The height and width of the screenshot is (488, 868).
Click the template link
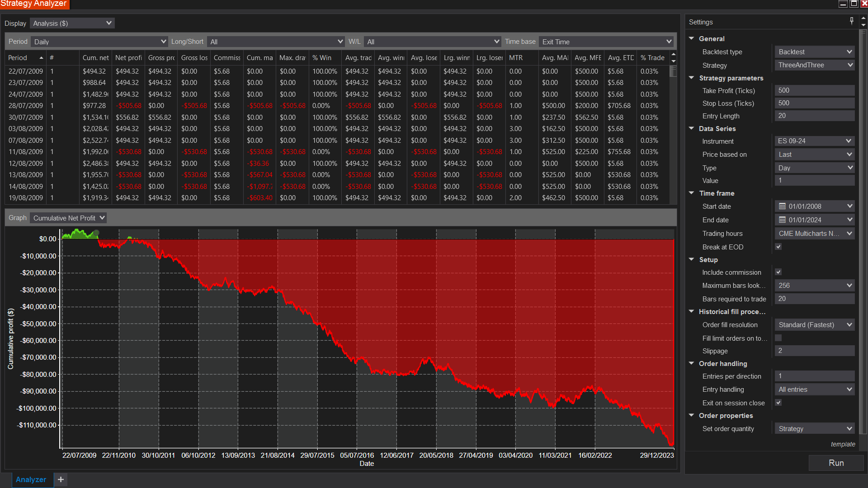click(843, 444)
